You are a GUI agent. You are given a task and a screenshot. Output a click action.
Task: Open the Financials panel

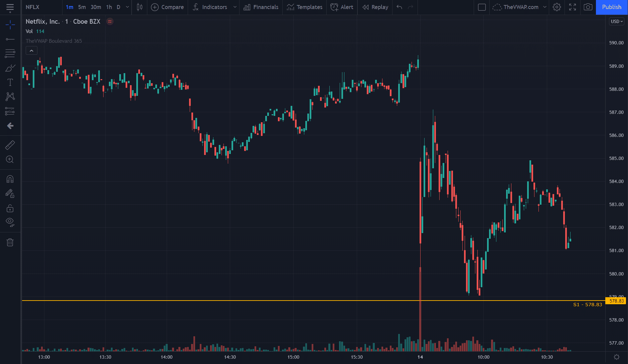pyautogui.click(x=261, y=7)
